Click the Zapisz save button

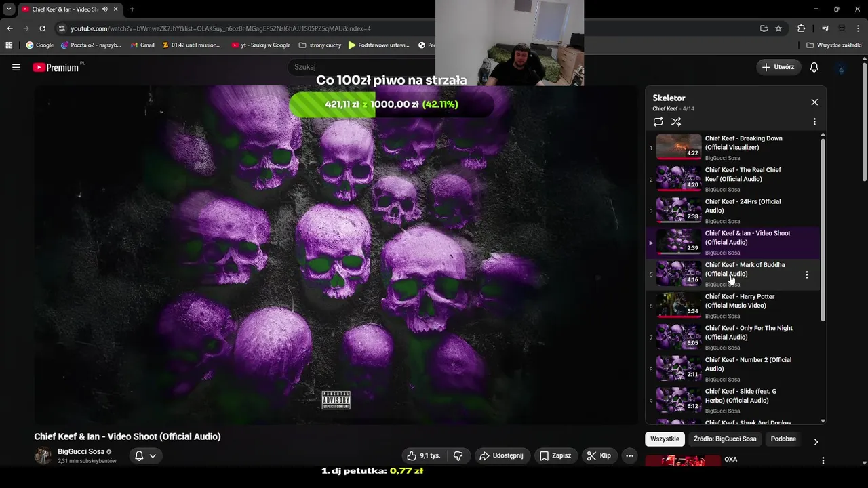click(x=555, y=456)
